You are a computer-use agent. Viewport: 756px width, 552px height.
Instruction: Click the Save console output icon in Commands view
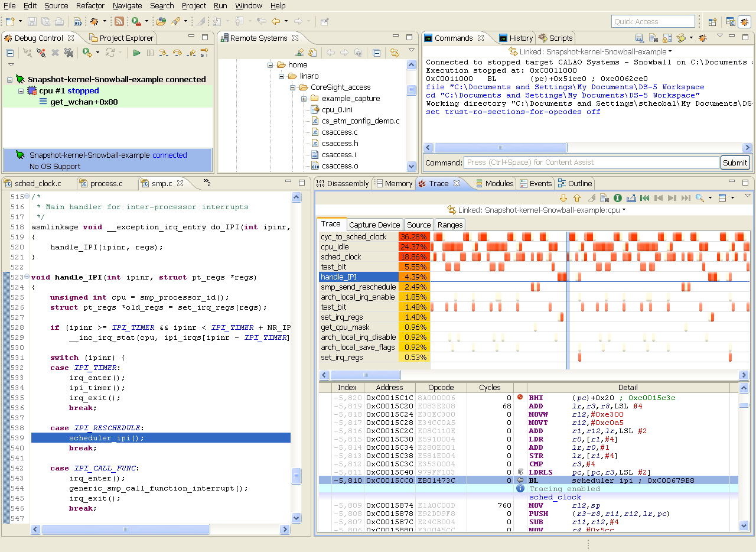pyautogui.click(x=639, y=37)
